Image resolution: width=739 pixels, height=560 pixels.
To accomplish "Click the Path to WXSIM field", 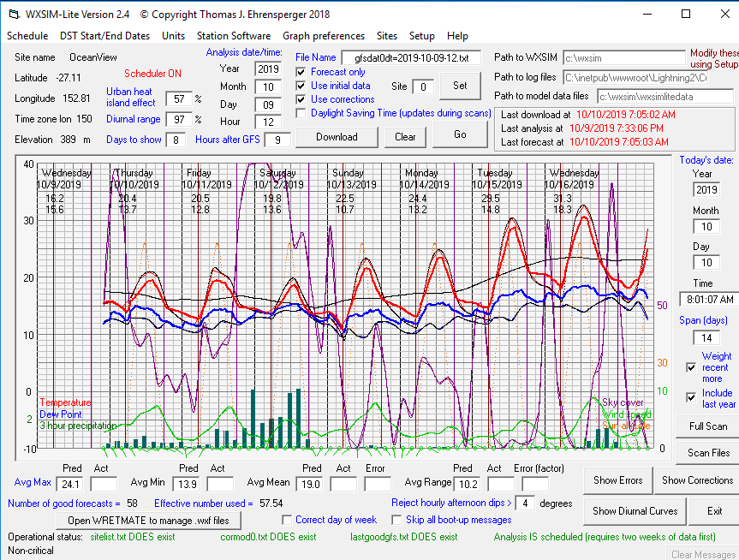I will [x=624, y=58].
